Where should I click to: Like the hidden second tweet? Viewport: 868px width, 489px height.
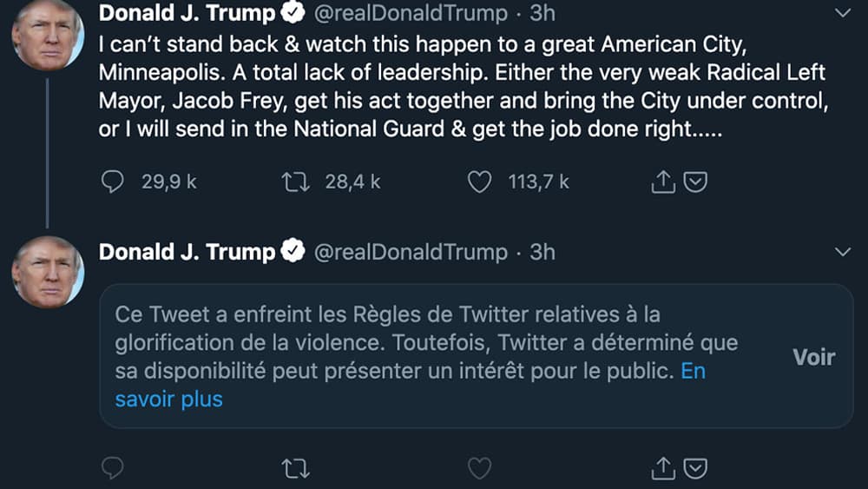click(x=479, y=469)
